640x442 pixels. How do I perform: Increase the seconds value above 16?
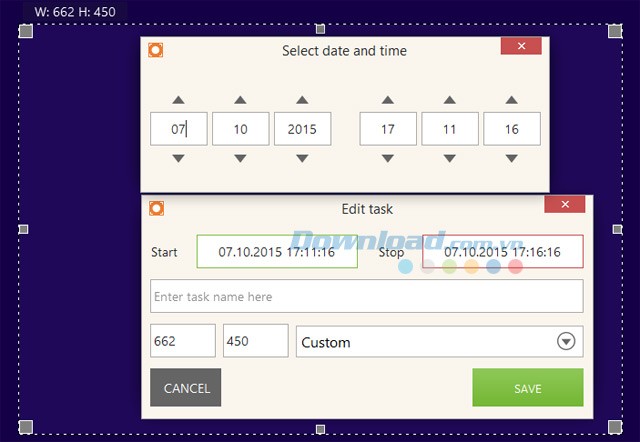(512, 100)
